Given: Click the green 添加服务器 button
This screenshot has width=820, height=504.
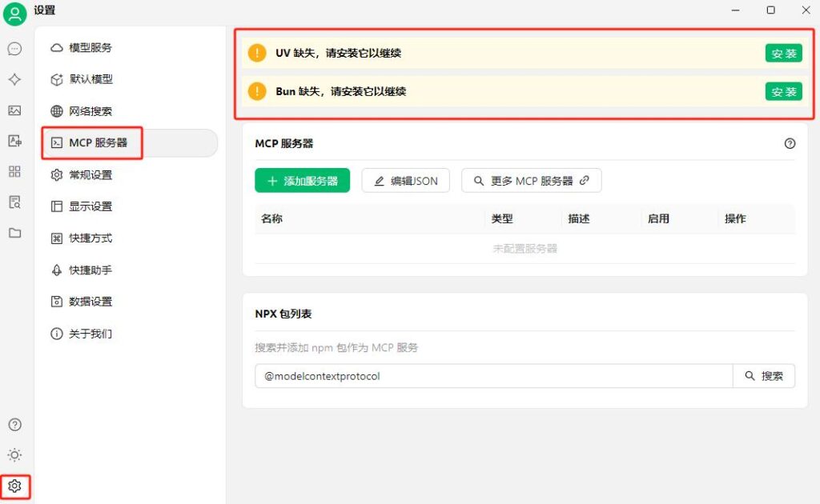Looking at the screenshot, I should [x=302, y=181].
